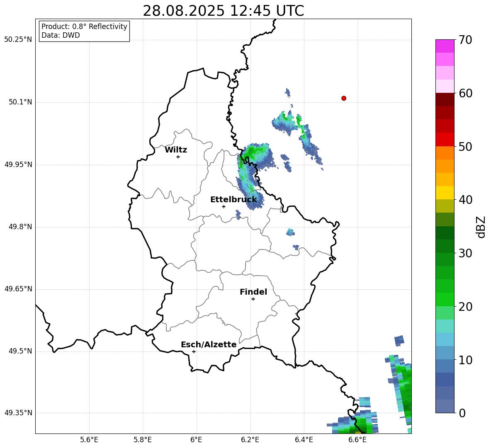
Task: Click the 6°E longitude label
Action: click(196, 440)
